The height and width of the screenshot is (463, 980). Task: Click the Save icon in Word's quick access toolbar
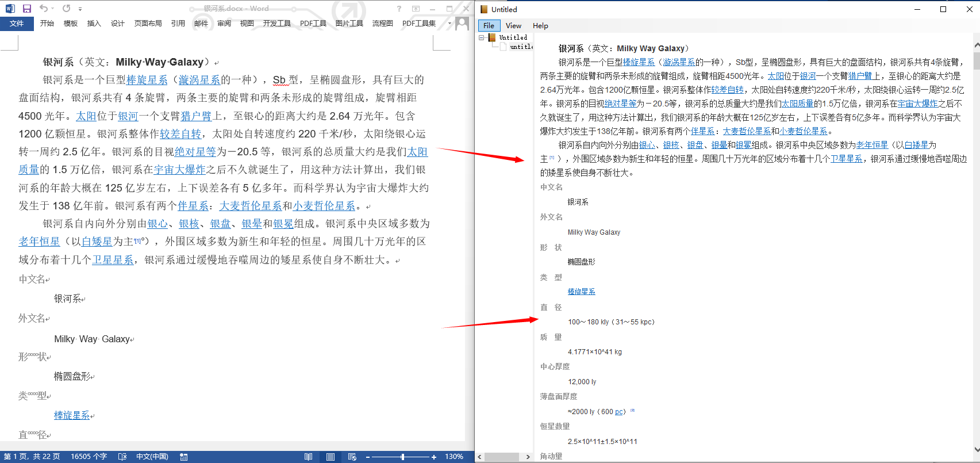(26, 9)
